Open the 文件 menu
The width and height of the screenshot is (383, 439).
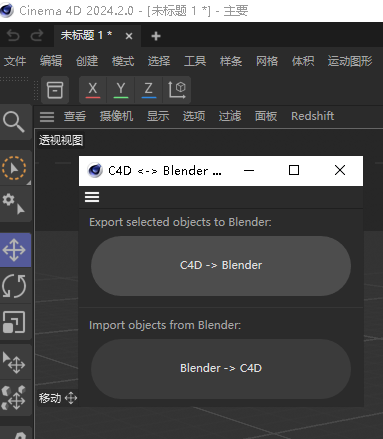click(x=15, y=61)
